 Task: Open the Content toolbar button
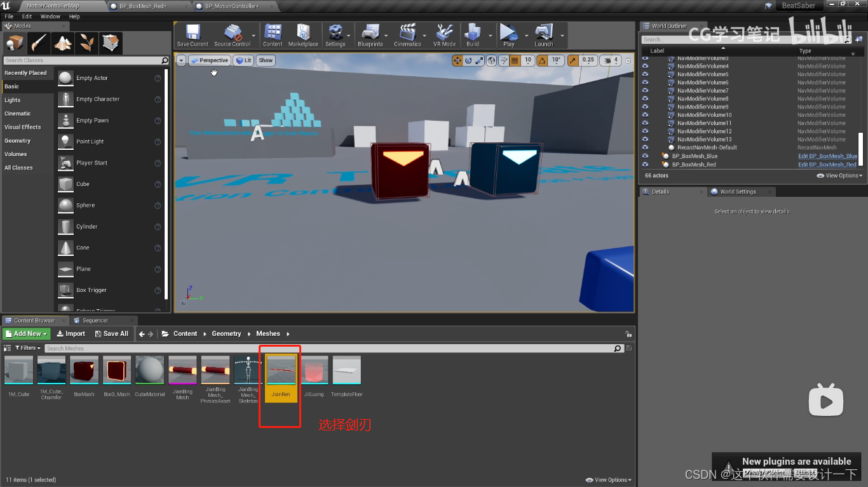[273, 36]
